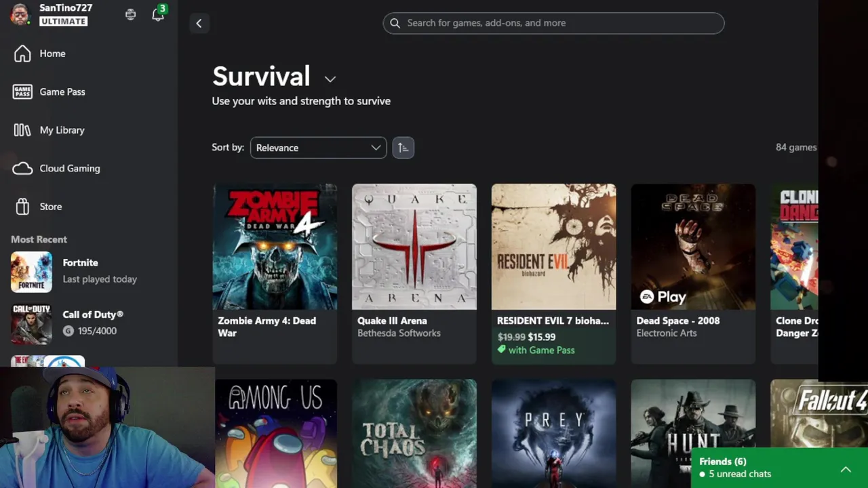Click the Store shopping bag icon

click(x=22, y=207)
